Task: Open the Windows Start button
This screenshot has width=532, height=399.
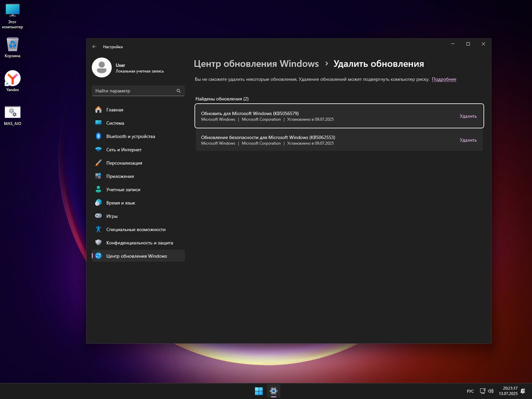Action: (259, 391)
